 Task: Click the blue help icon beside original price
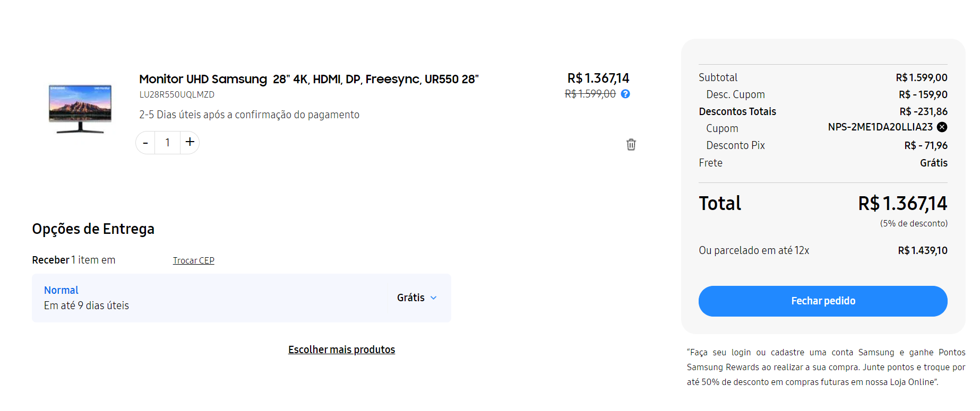tap(625, 94)
